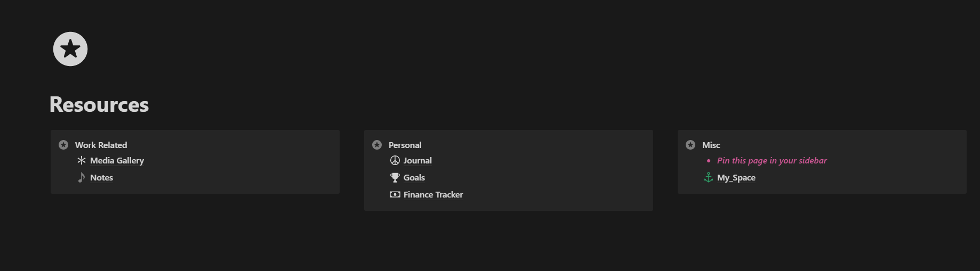980x271 pixels.
Task: Select the Personal callout heading text
Action: click(405, 145)
